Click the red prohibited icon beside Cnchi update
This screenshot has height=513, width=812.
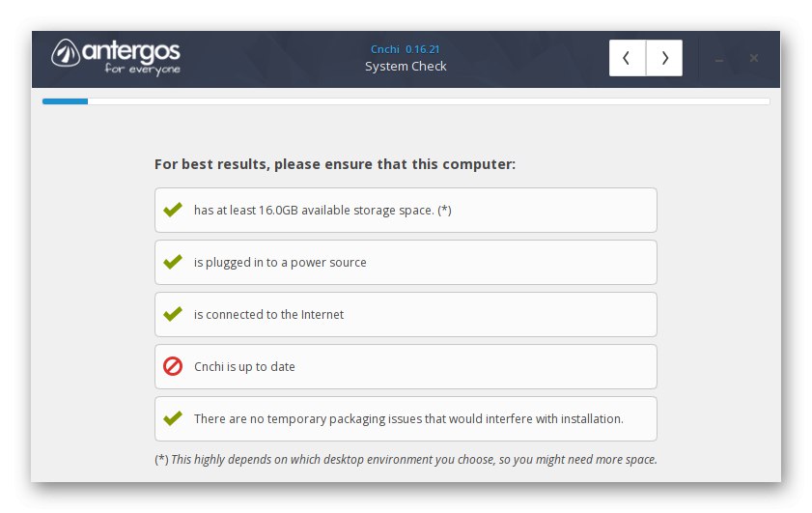pos(173,366)
